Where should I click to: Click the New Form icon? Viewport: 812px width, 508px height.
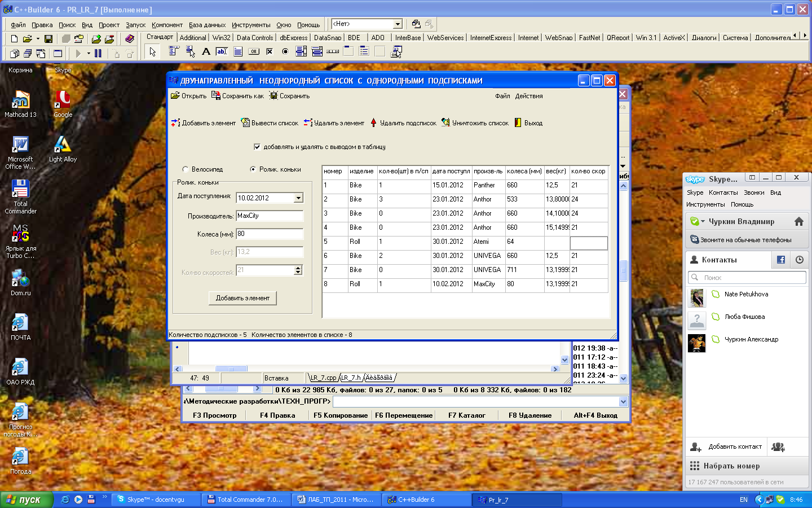pyautogui.click(x=58, y=54)
